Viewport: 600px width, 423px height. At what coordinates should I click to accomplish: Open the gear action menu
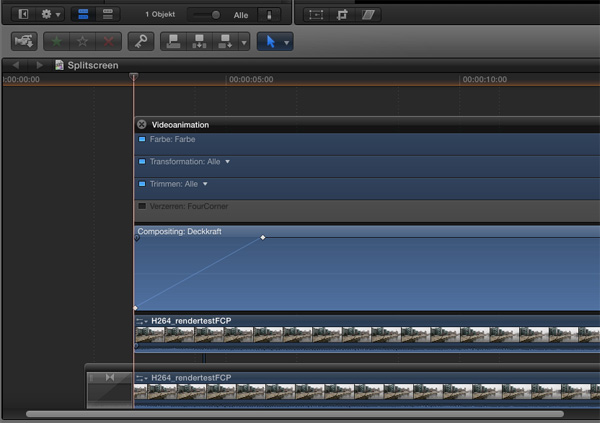point(51,15)
